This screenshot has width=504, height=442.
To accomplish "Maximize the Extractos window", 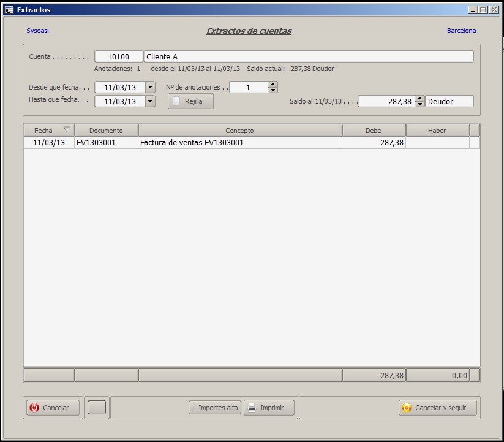I will coord(483,10).
